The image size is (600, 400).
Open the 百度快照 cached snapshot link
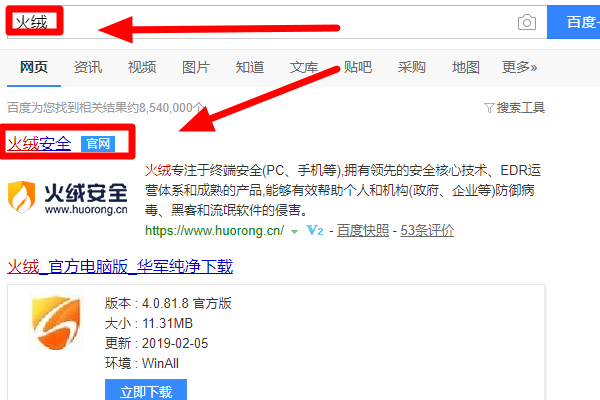[363, 230]
